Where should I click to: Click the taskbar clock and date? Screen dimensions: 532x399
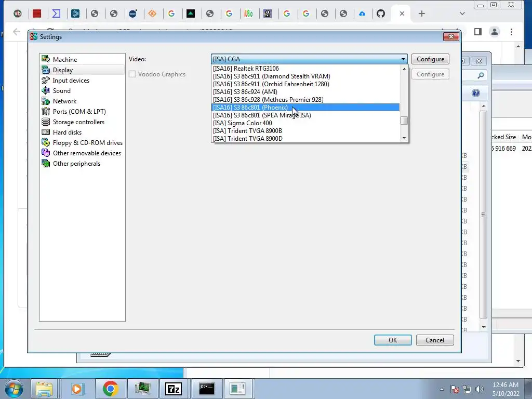(x=506, y=389)
